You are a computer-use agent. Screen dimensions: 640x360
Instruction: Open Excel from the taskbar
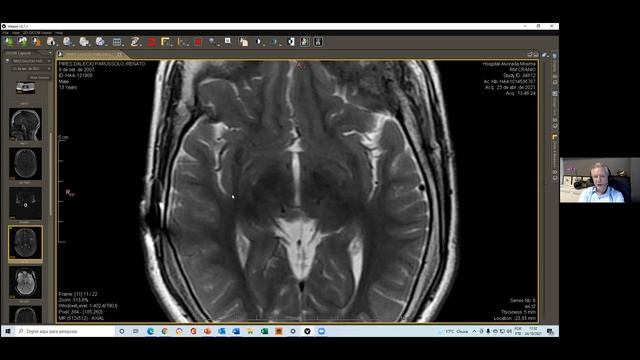264,331
